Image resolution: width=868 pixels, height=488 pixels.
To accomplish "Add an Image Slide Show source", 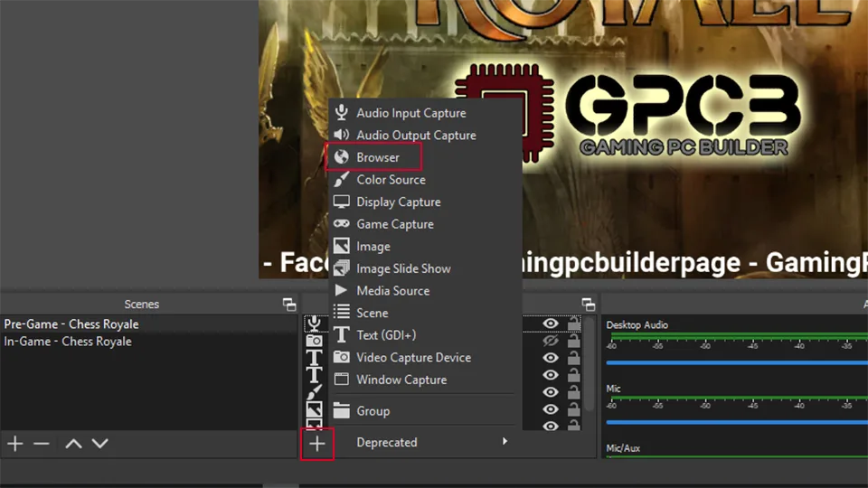I will pyautogui.click(x=425, y=268).
